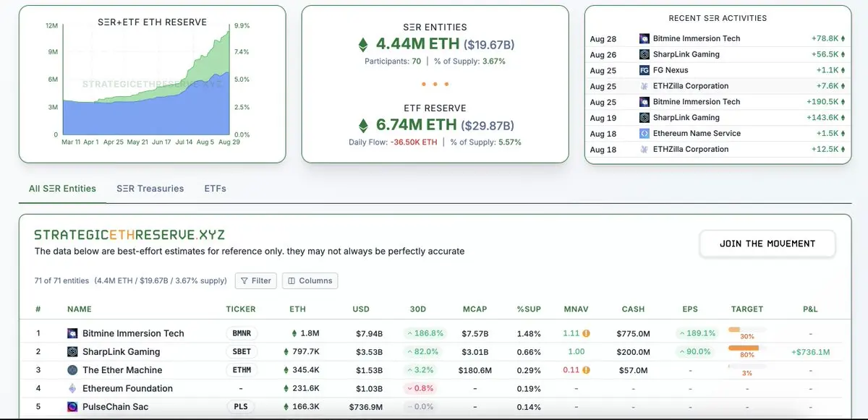This screenshot has width=868, height=420.
Task: Click SharpLink +$736.1M P&L value
Action: point(811,352)
